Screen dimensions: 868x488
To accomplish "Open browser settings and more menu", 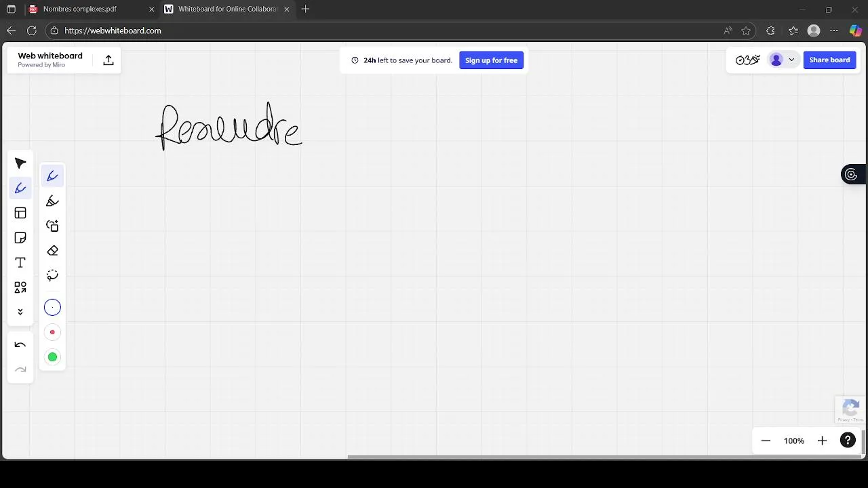I will [834, 30].
